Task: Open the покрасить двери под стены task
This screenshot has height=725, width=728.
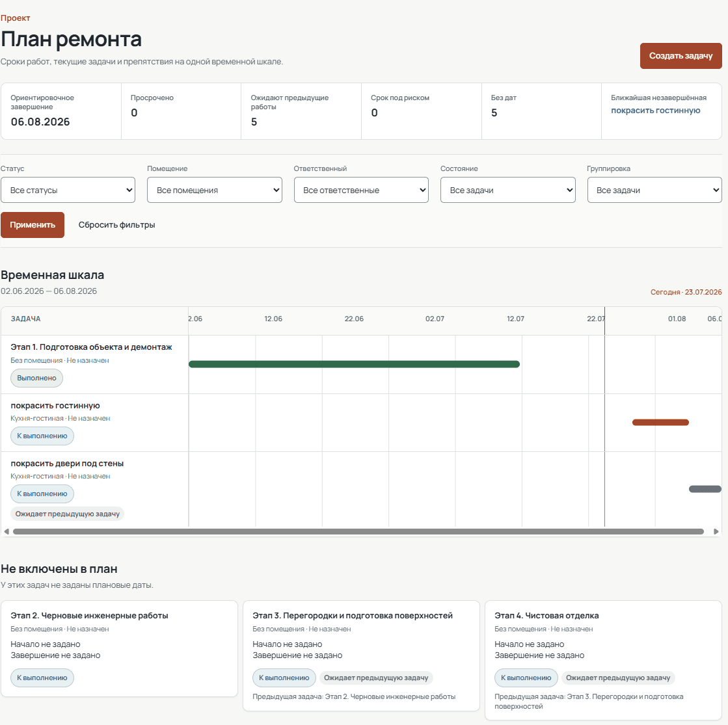Action: [x=67, y=463]
